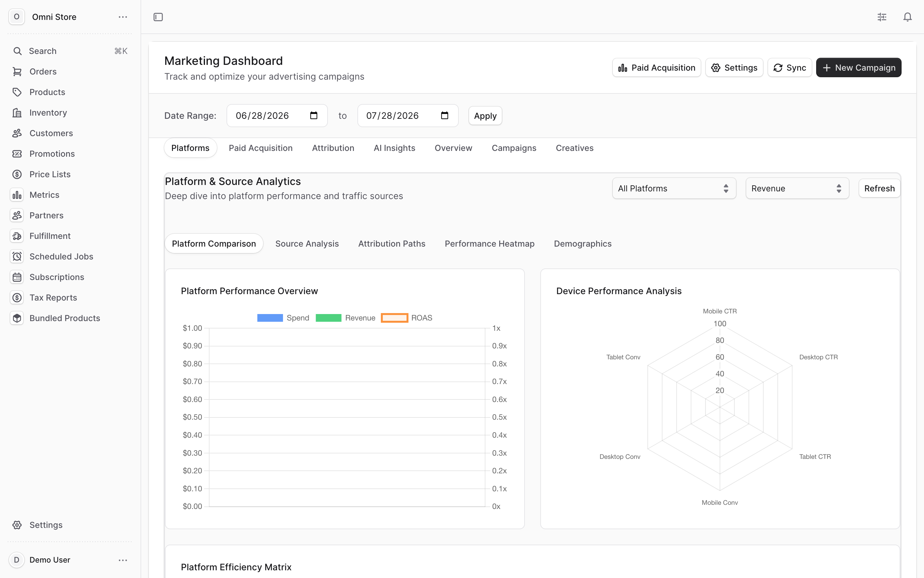Viewport: 924px width, 578px height.
Task: Select the Source Analysis sub-tab
Action: [x=307, y=243]
